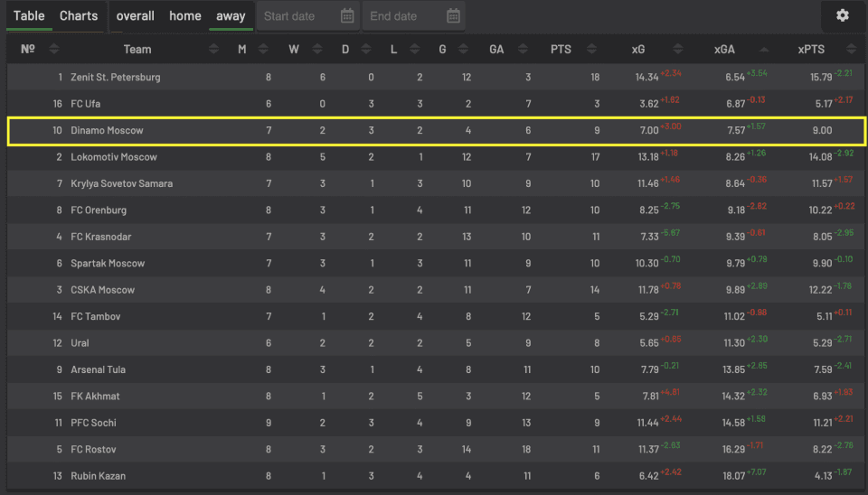The width and height of the screenshot is (868, 495).
Task: Select the Table tab
Action: coord(29,16)
